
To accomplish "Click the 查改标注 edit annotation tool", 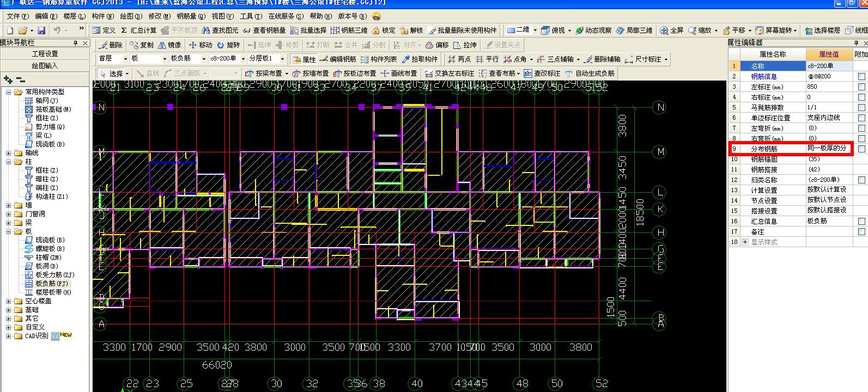I will [x=542, y=73].
